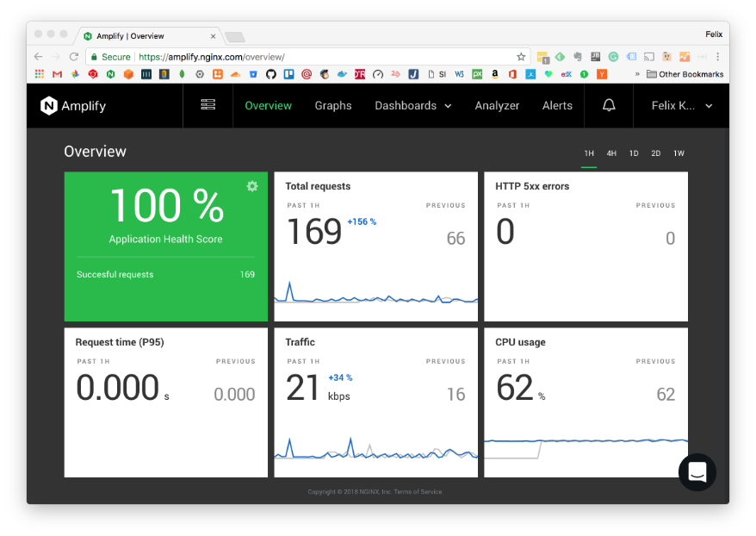Reload the page in browser
The height and width of the screenshot is (536, 756).
pos(74,57)
